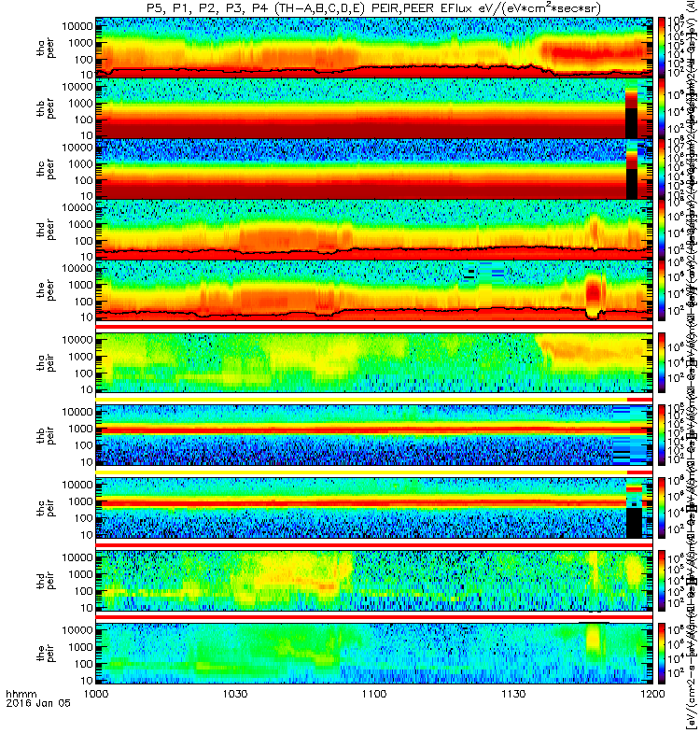Select the 'the peir' panel label
700x747 pixels.
[46, 653]
